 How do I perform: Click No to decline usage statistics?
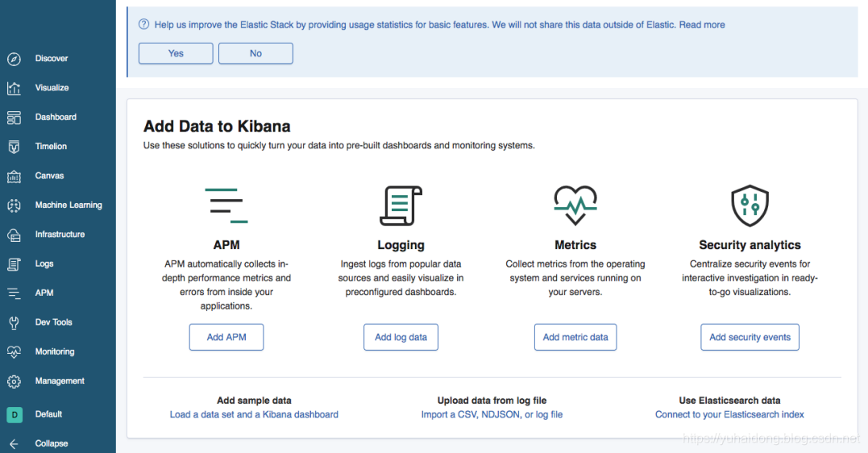(255, 53)
